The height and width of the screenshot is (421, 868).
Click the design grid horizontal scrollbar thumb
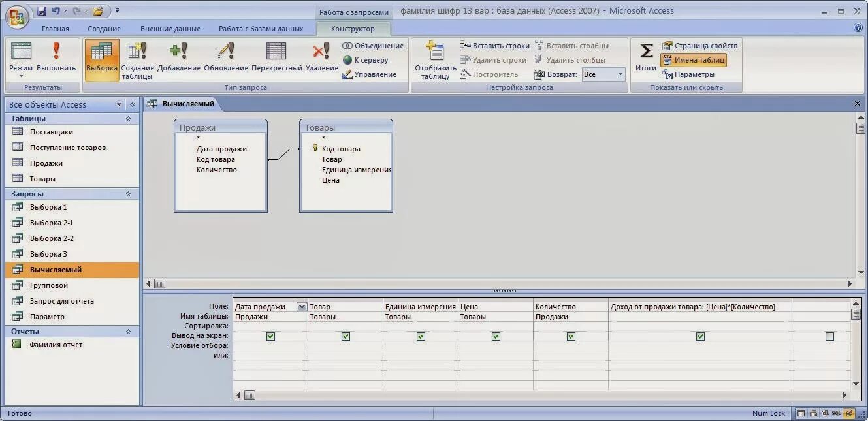pyautogui.click(x=249, y=395)
